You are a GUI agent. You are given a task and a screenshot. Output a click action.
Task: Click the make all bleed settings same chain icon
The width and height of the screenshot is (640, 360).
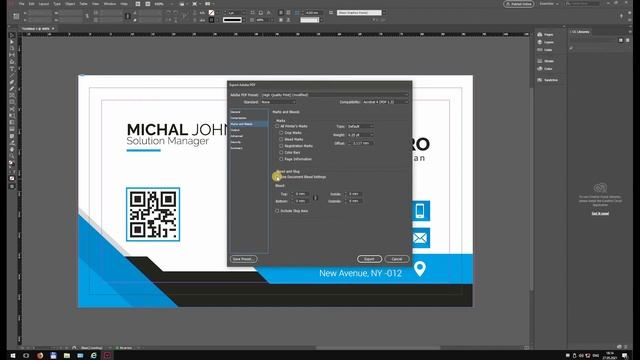coord(315,198)
